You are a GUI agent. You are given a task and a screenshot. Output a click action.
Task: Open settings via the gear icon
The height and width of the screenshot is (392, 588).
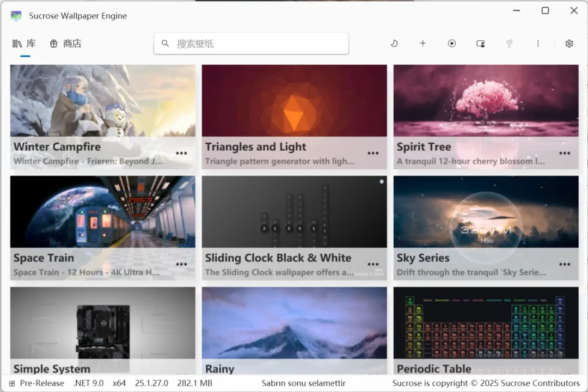(x=569, y=44)
